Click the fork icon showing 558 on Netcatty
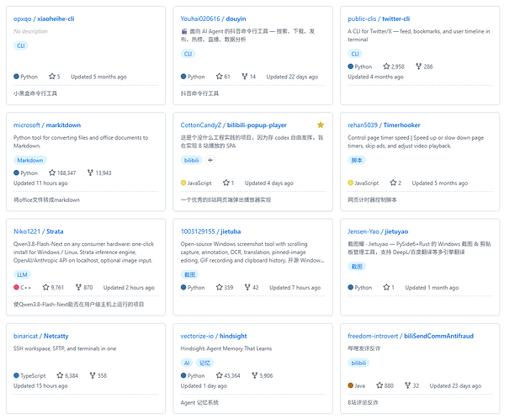 point(93,375)
